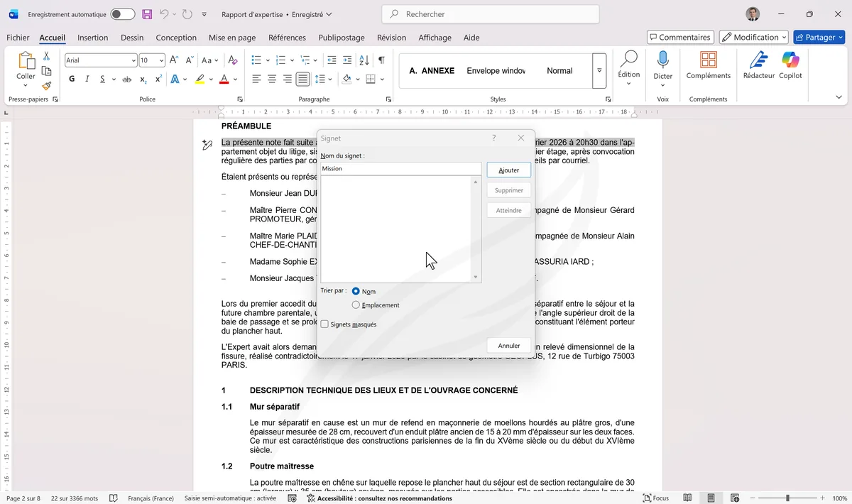The width and height of the screenshot is (852, 504).
Task: Cancel the Signet dialog with Annuler
Action: 508,345
